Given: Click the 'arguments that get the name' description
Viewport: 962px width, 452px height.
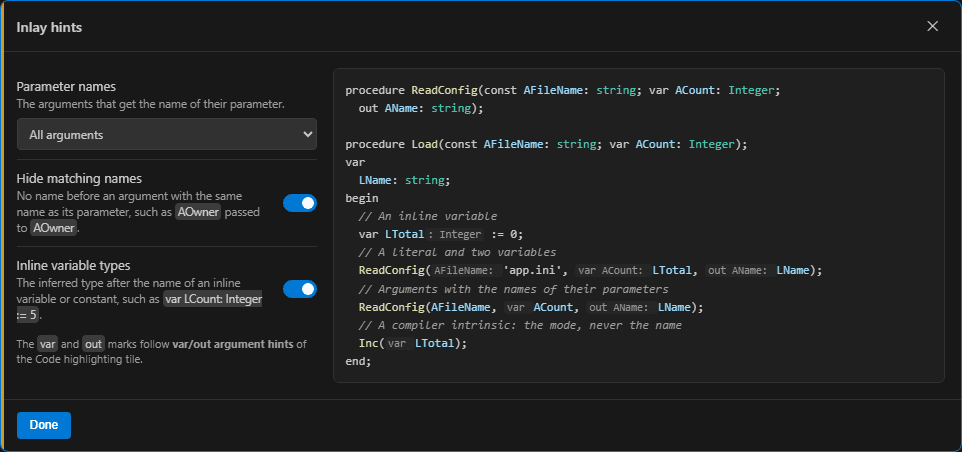Looking at the screenshot, I should 150,104.
